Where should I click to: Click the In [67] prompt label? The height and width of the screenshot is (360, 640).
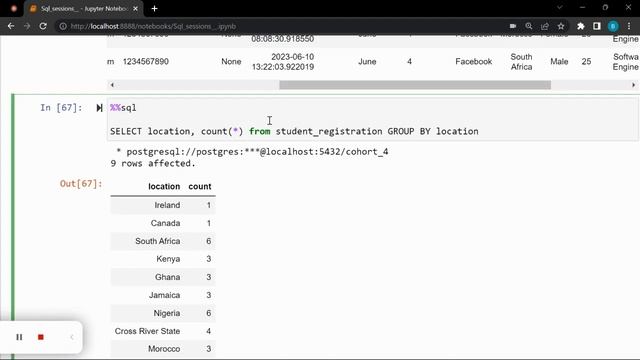61,108
